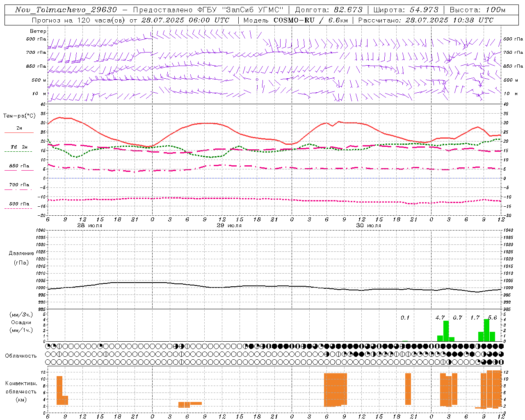Click the 'Ветер' wind panel label
This screenshot has height=420, width=525.
coord(38,31)
